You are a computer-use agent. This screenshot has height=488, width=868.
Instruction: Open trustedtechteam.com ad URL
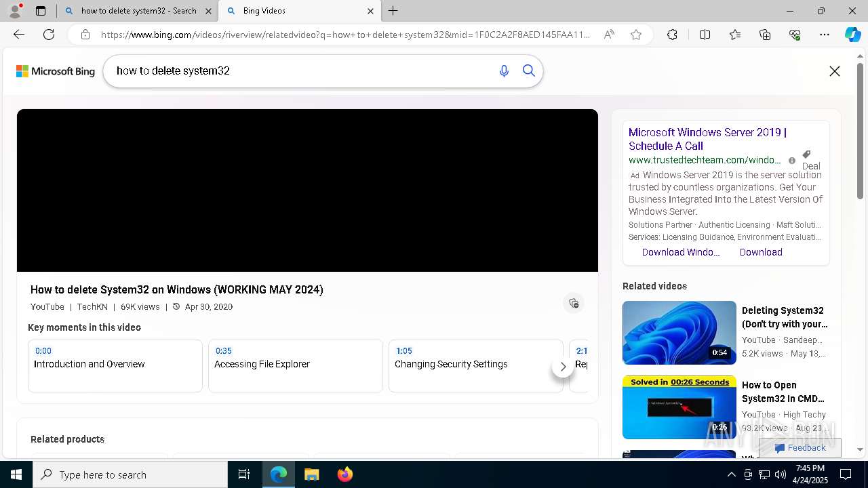pyautogui.click(x=705, y=160)
